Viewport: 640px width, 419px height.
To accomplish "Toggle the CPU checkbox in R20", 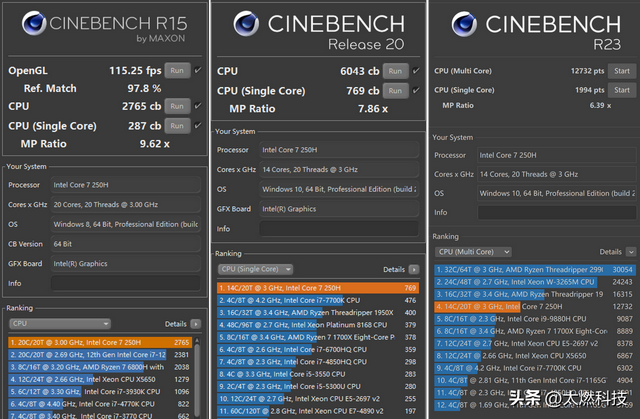I will coord(416,71).
